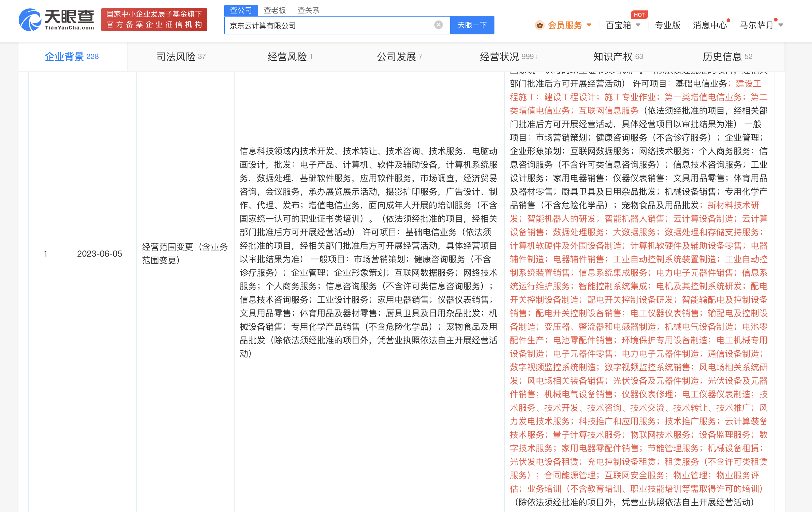This screenshot has width=812, height=512.
Task: Switch to the 公司发展 tab
Action: (x=400, y=56)
